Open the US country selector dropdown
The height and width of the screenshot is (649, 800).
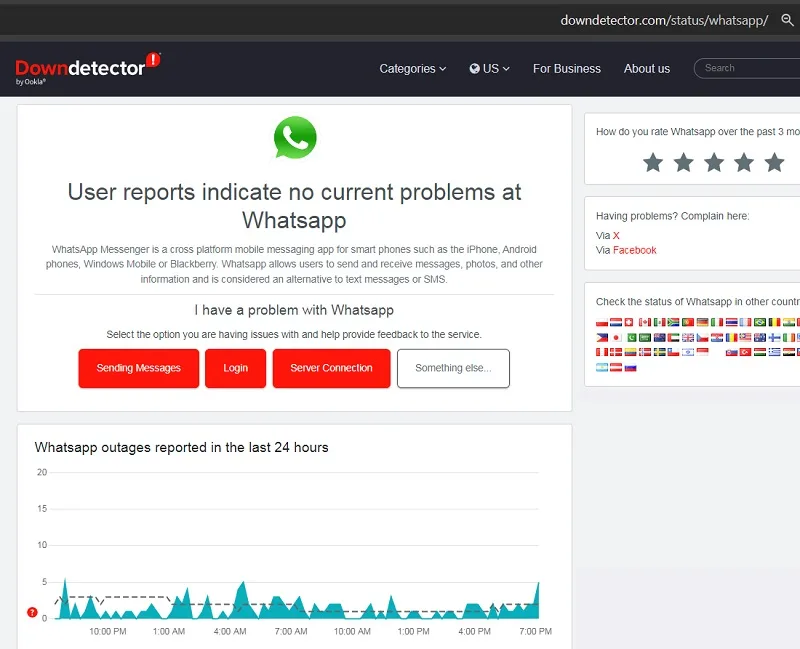pyautogui.click(x=489, y=68)
